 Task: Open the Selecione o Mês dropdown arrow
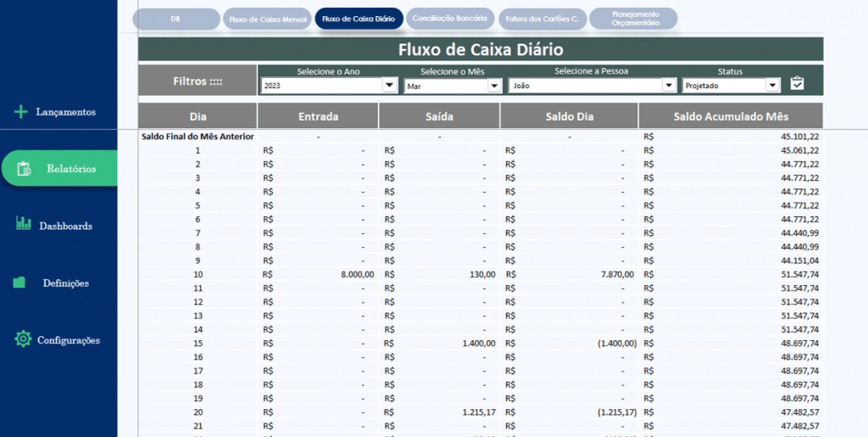494,86
